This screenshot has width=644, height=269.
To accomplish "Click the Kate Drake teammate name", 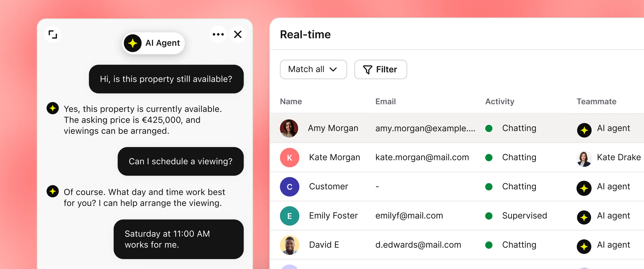I will click(619, 157).
